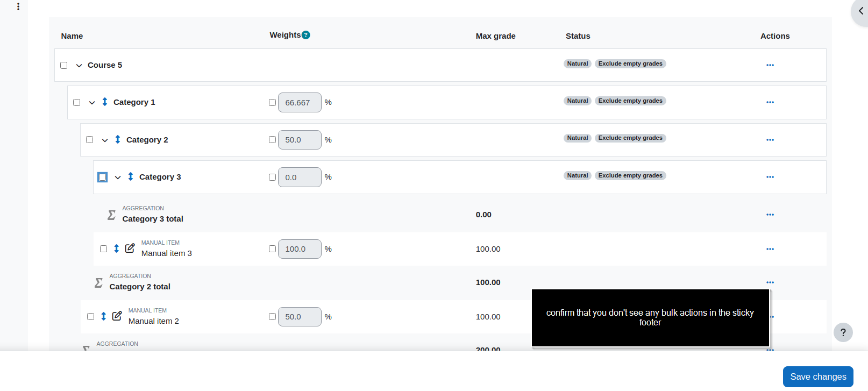Click the Name column header
This screenshot has width=868, height=391.
point(72,36)
